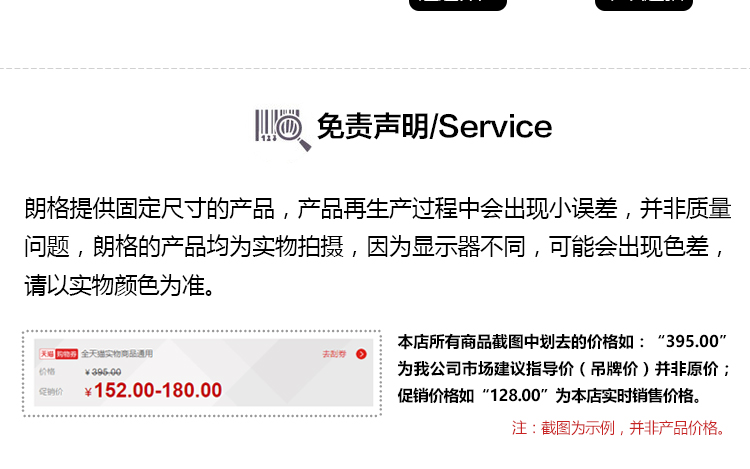
Task: Click the red arrow circle next to 去刮券
Action: click(x=361, y=354)
